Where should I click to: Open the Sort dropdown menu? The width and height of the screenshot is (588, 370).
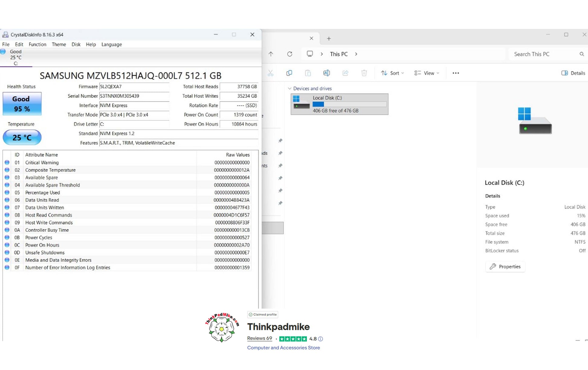pos(392,73)
